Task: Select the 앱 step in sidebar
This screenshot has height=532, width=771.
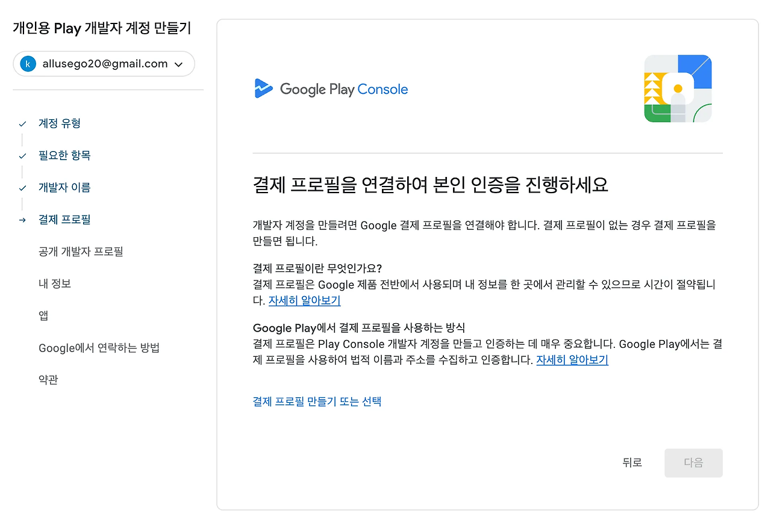Action: [43, 315]
